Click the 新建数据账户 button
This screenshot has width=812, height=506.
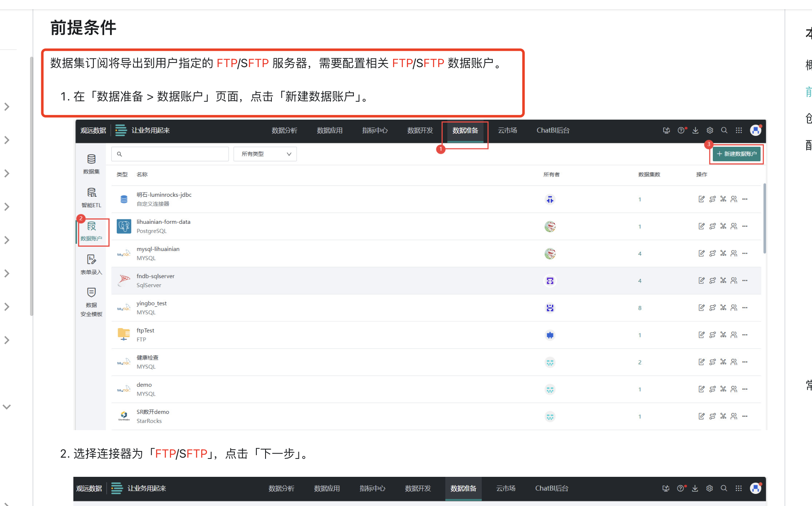tap(736, 154)
